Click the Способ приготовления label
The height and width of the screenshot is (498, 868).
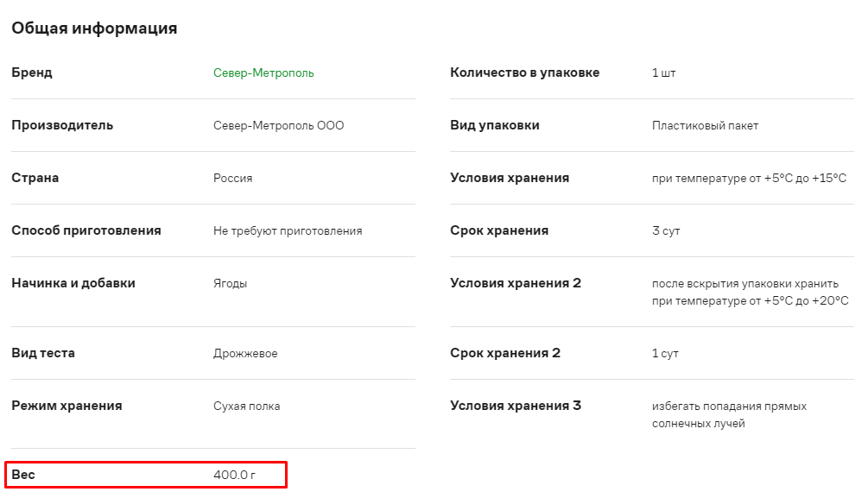86,230
